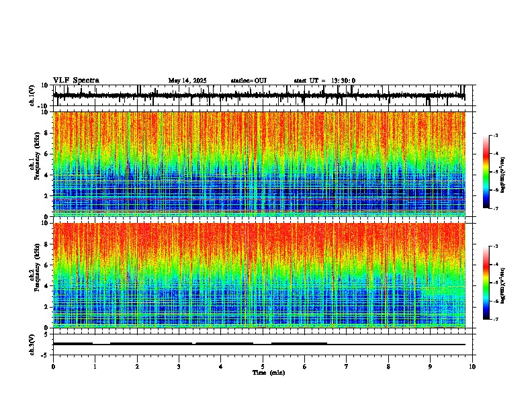Click the ch.1 colorbar log(PSD) label
Viewport: 532px width, 411px height.
pyautogui.click(x=503, y=175)
